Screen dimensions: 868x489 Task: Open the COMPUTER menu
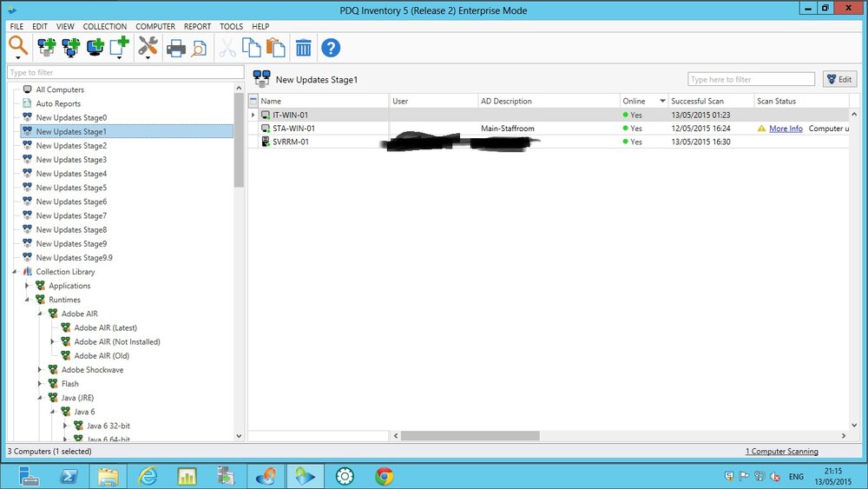point(155,26)
